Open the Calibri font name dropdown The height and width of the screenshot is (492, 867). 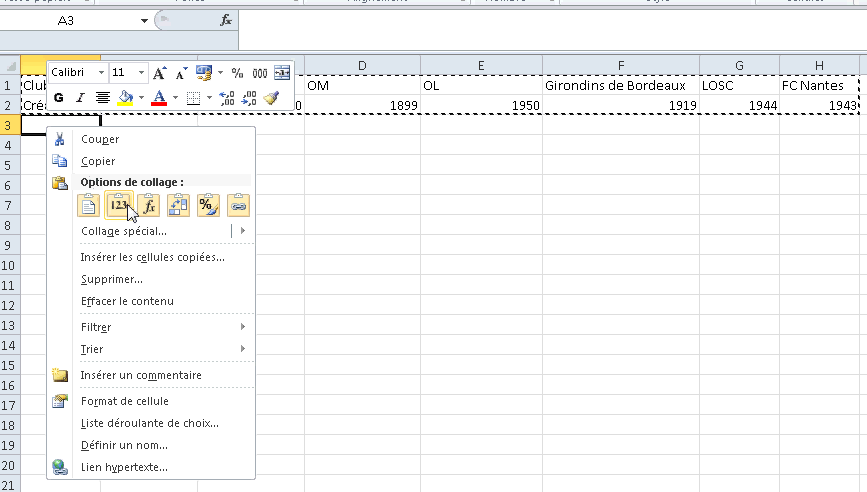pyautogui.click(x=101, y=73)
